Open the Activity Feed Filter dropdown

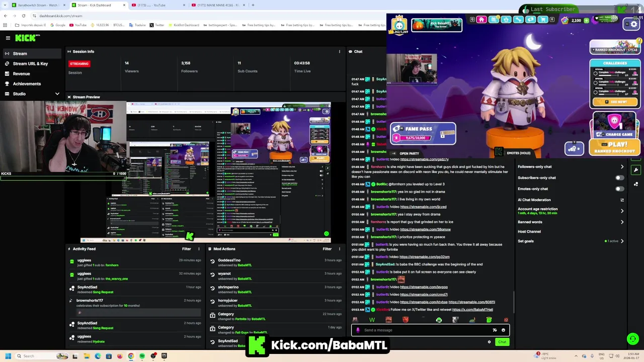point(186,249)
